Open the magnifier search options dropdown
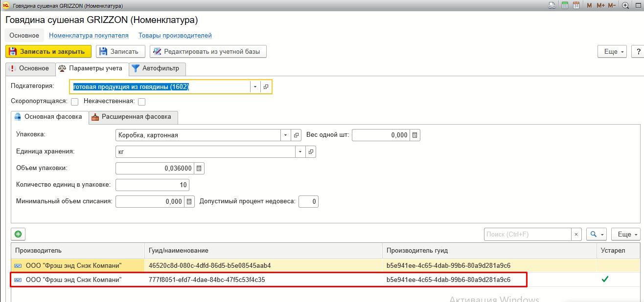 pyautogui.click(x=597, y=234)
